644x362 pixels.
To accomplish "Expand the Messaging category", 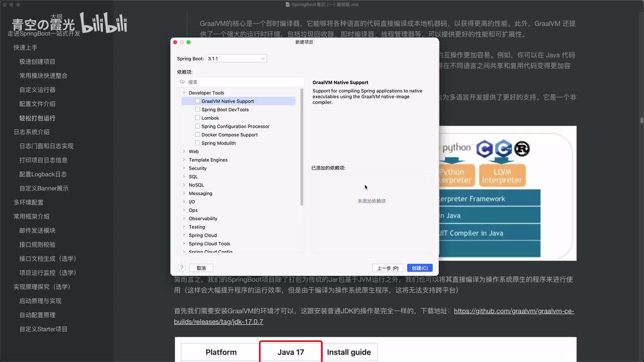I will pos(184,194).
